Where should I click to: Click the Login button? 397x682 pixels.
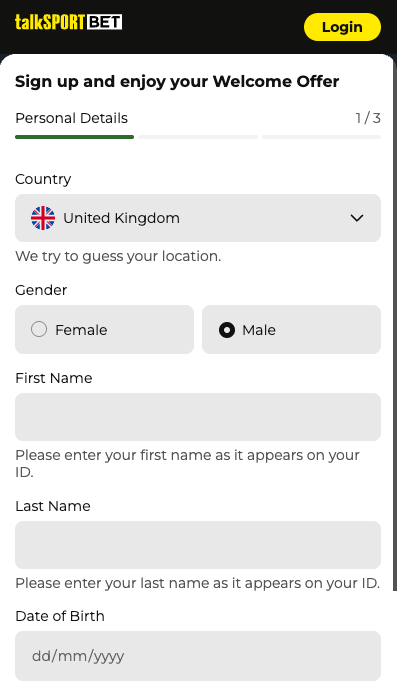(x=342, y=27)
